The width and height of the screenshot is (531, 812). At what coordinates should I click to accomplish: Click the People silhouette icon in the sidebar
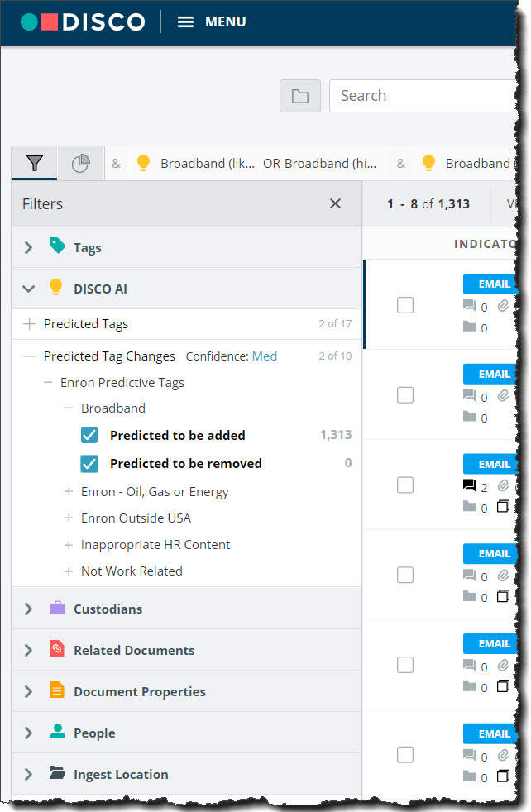[x=56, y=733]
